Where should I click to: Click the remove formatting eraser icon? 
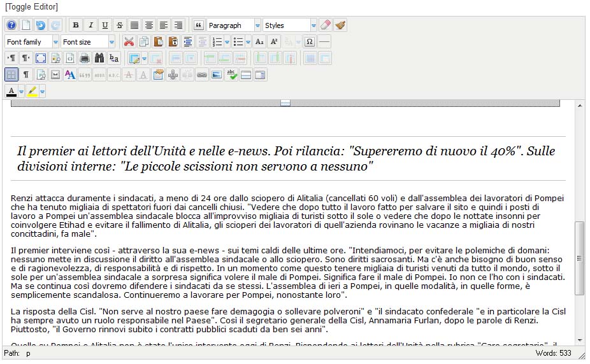326,25
